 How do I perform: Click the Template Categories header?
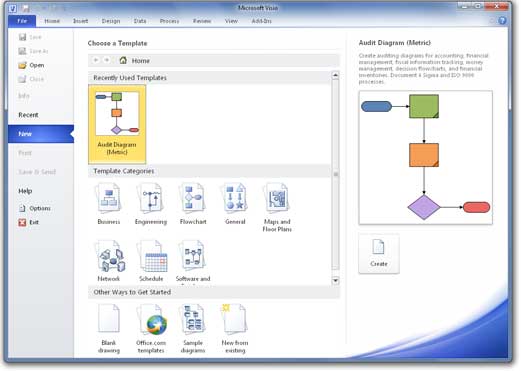tap(124, 171)
